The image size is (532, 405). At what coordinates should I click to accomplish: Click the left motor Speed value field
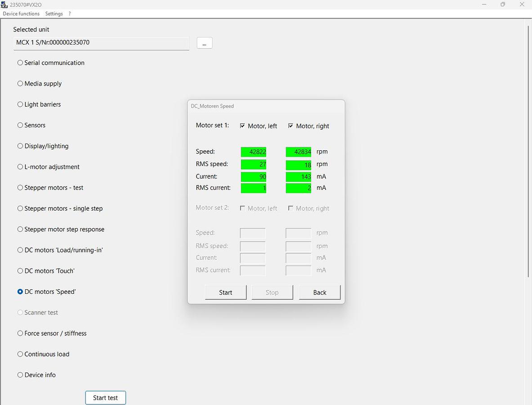254,152
